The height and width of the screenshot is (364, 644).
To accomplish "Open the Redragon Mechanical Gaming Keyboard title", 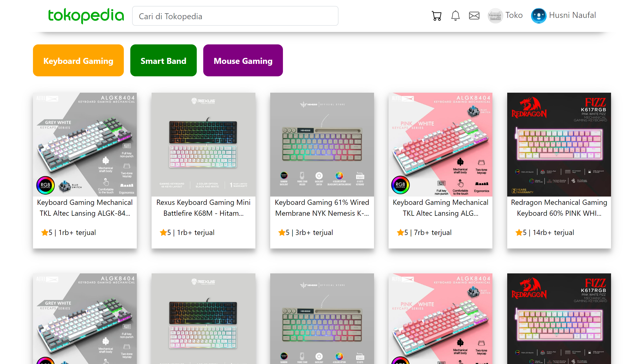I will coord(559,208).
